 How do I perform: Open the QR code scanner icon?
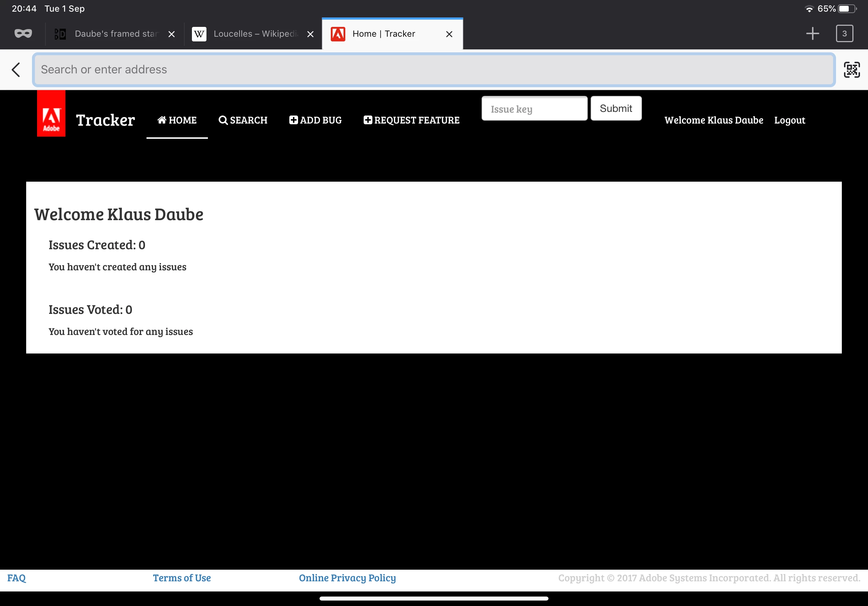pos(851,69)
